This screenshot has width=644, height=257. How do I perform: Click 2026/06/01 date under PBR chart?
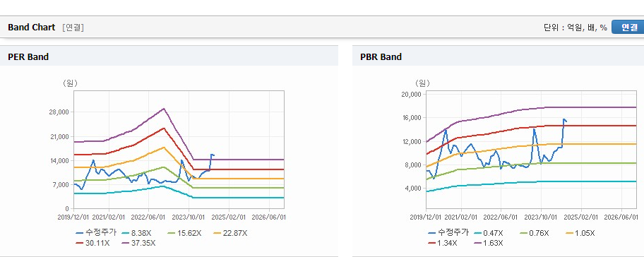point(621,217)
